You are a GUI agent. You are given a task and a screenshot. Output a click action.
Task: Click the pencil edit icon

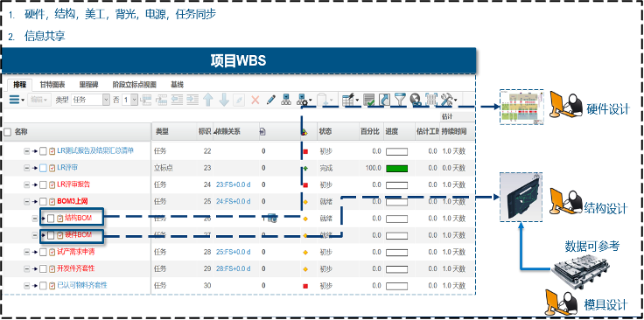point(270,100)
